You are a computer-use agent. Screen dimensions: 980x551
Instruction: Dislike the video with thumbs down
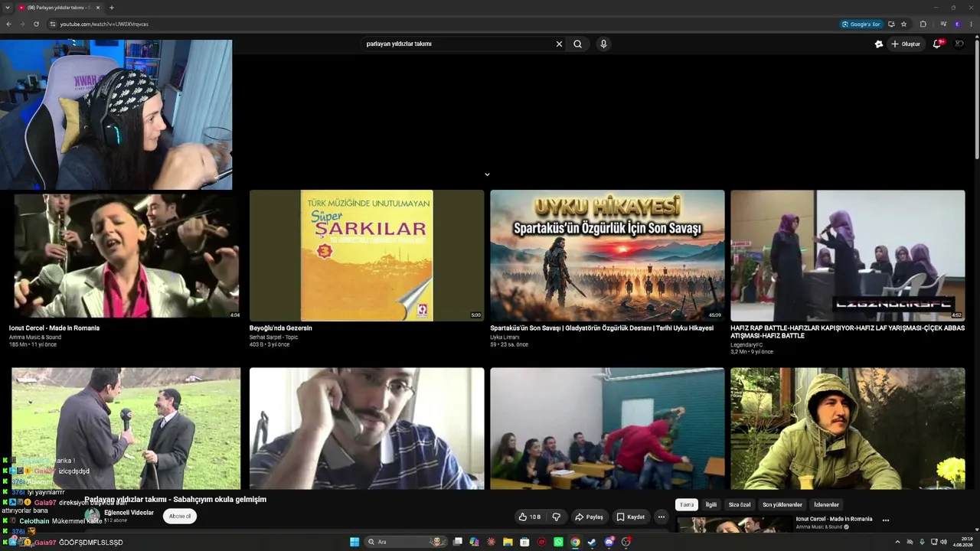[x=556, y=517]
